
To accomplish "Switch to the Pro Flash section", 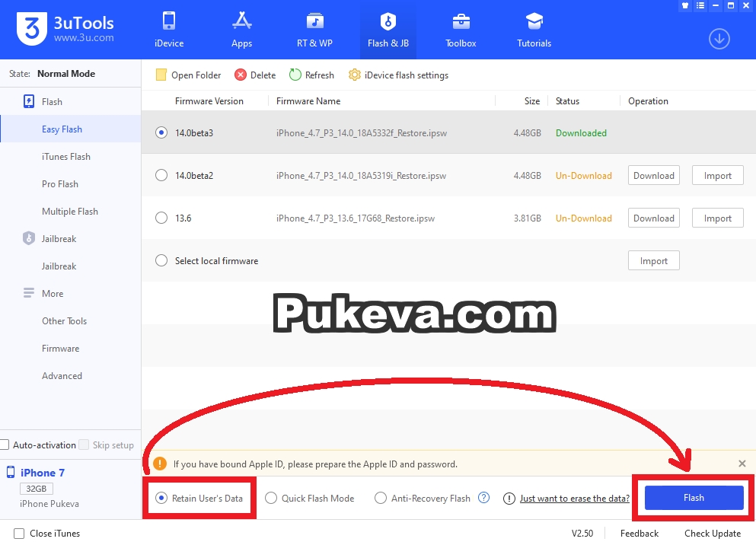I will pos(59,183).
